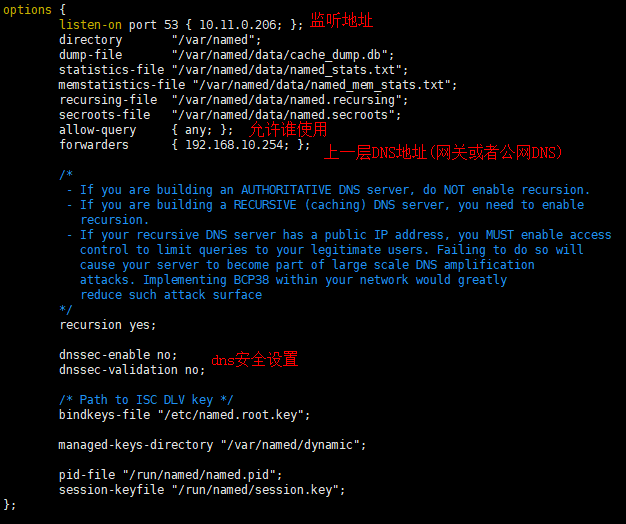Click the 'options' keyword at top
The width and height of the screenshot is (626, 524).
[27, 10]
